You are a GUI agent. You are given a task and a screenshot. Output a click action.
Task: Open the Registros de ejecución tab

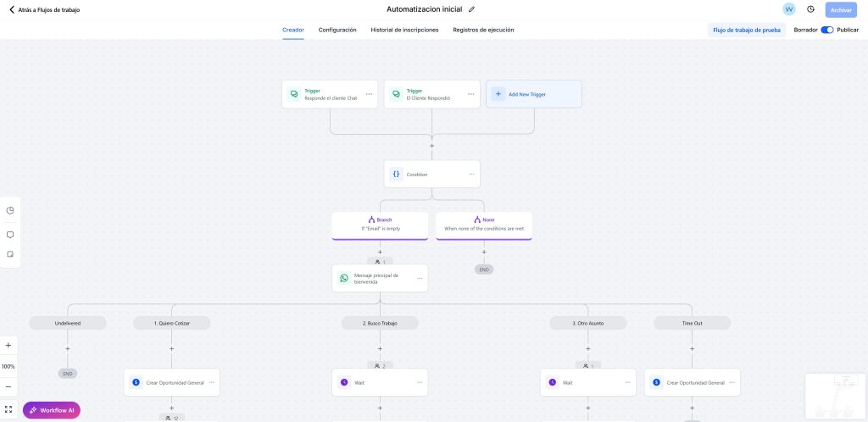tap(483, 30)
